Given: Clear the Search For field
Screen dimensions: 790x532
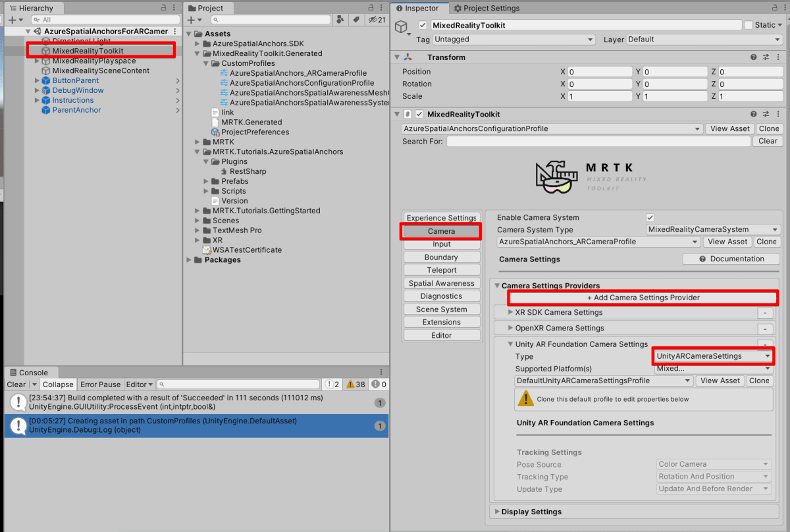Looking at the screenshot, I should click(x=768, y=141).
